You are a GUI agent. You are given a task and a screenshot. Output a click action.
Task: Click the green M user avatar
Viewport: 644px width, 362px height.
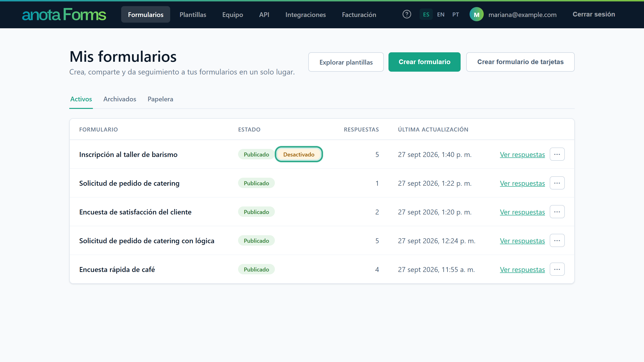coord(476,14)
